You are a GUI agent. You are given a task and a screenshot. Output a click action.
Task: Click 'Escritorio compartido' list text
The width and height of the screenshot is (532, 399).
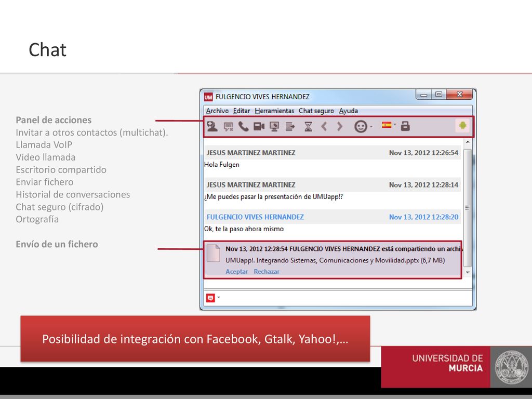click(x=61, y=170)
